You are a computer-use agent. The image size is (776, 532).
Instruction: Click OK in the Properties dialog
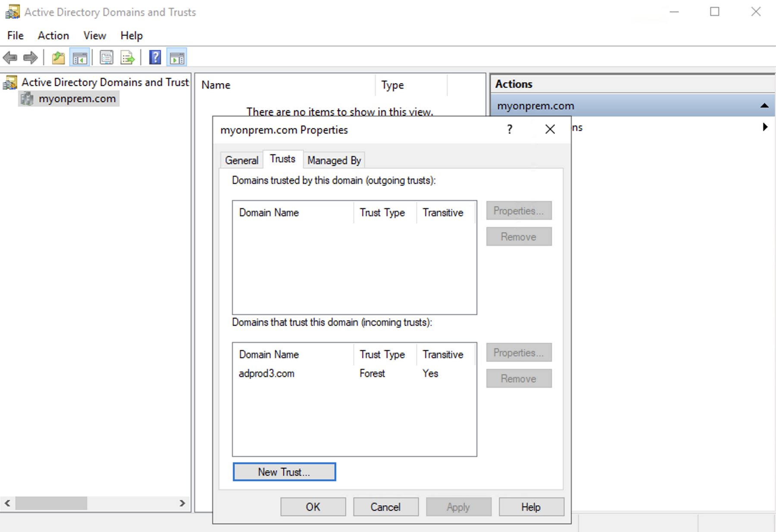click(313, 507)
